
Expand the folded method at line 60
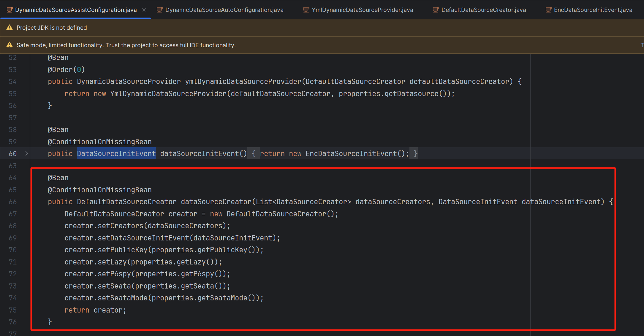pos(26,153)
